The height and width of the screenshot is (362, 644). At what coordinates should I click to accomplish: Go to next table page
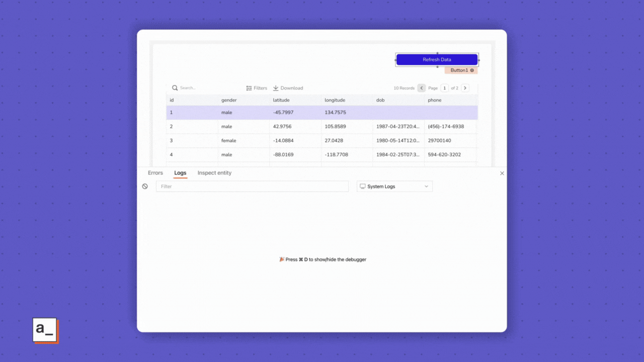465,88
